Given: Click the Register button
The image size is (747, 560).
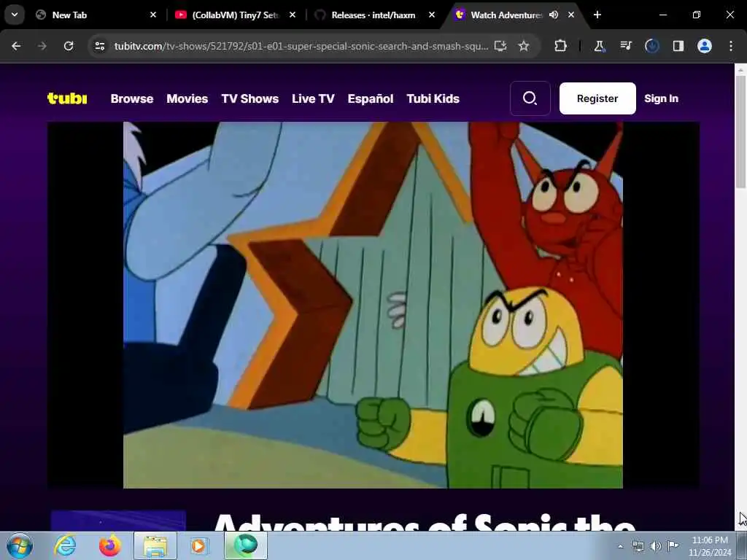Looking at the screenshot, I should point(597,98).
